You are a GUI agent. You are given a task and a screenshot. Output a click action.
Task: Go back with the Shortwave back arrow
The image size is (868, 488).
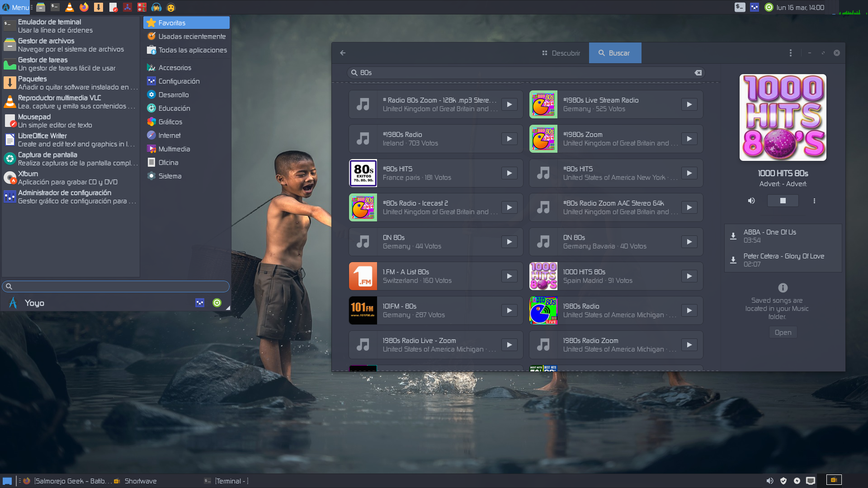pos(343,53)
